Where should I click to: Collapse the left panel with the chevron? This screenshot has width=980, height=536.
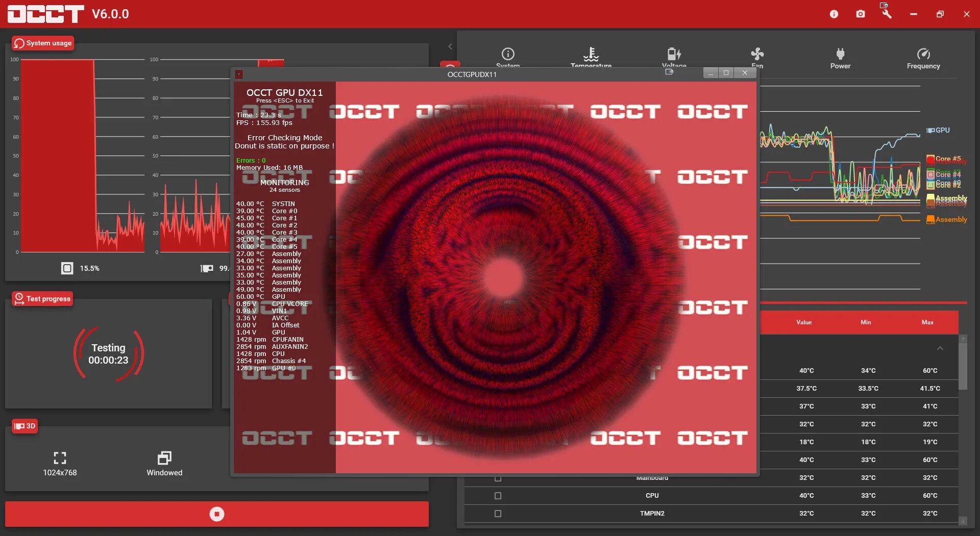click(x=450, y=46)
